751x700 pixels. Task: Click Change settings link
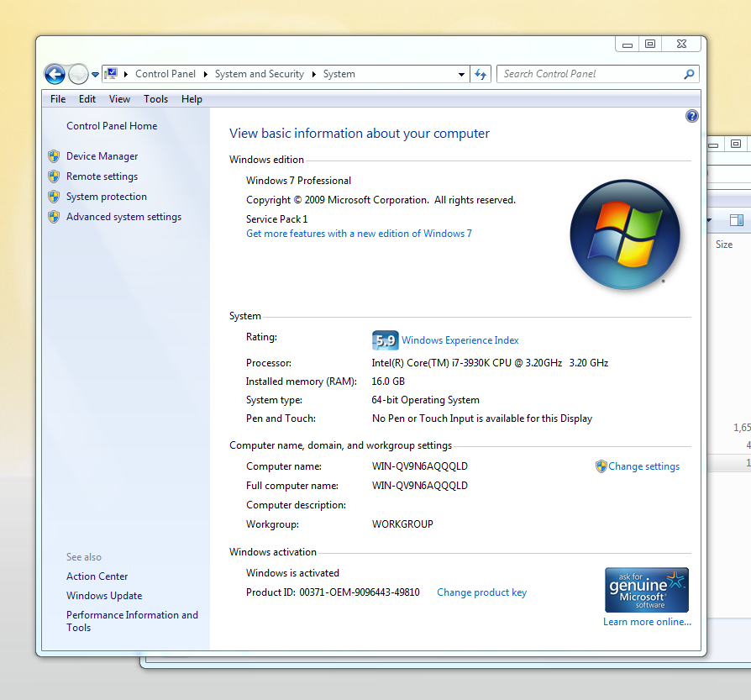pyautogui.click(x=643, y=466)
